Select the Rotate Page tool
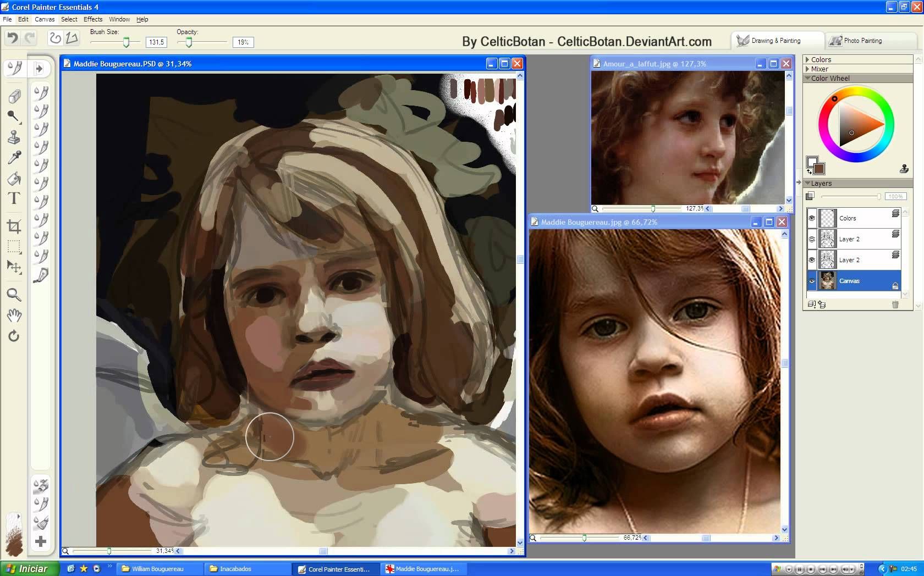Screen dimensions: 924x576 click(x=14, y=336)
